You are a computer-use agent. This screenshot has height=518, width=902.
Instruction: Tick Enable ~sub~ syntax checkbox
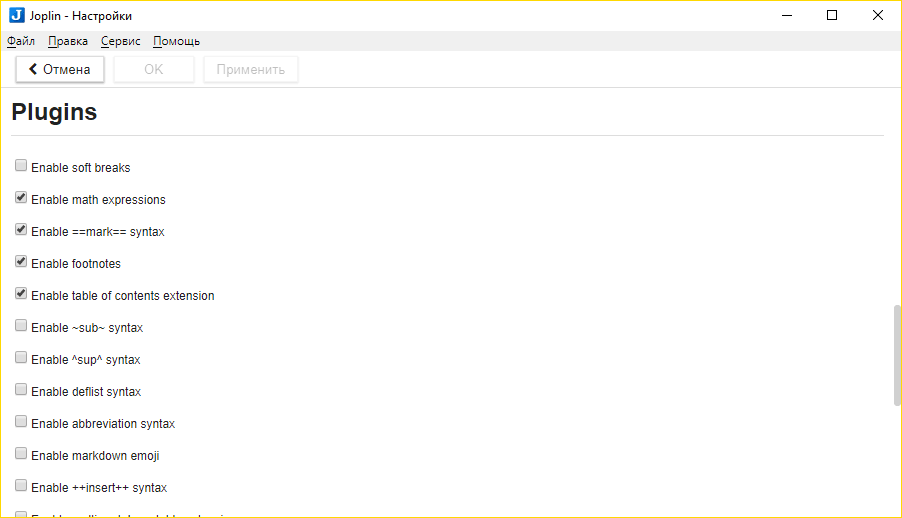(21, 326)
